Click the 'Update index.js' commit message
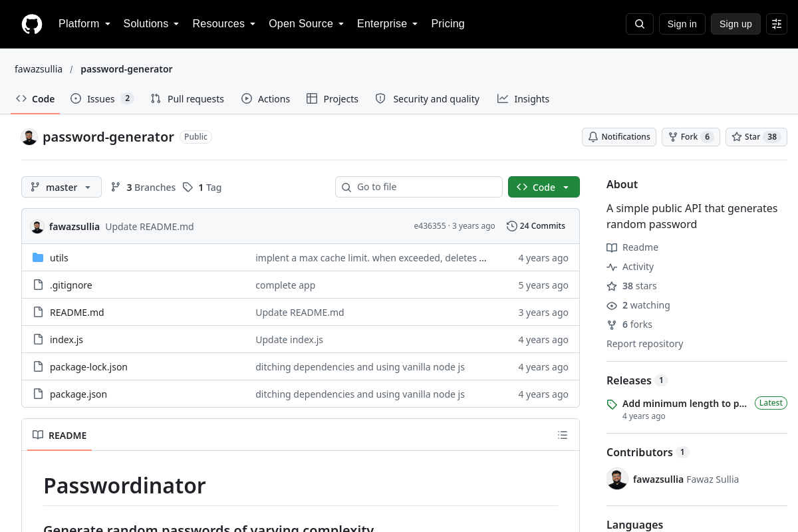This screenshot has height=532, width=798. click(x=289, y=339)
